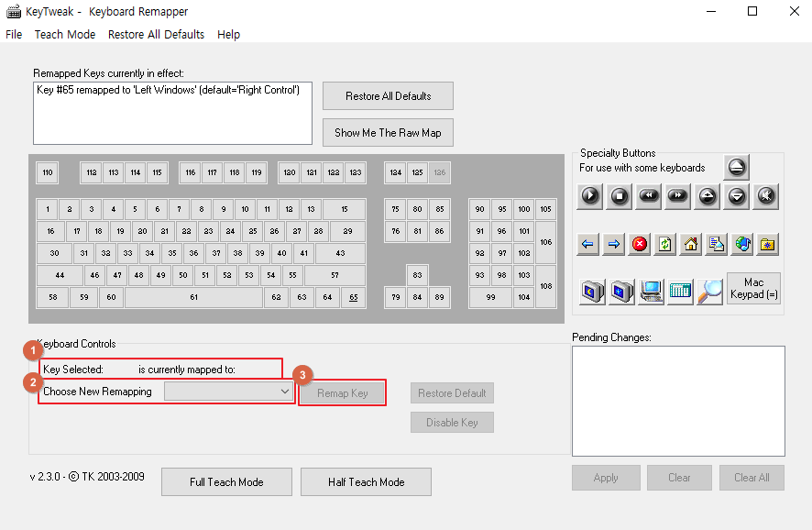Click the red browser Stop button
The width and height of the screenshot is (812, 530).
(640, 244)
